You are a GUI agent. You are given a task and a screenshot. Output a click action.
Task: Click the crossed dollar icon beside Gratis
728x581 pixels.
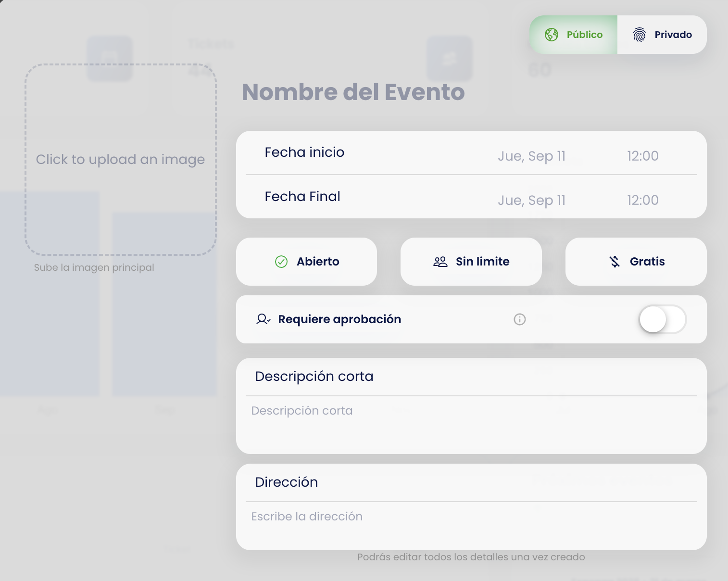(x=615, y=262)
